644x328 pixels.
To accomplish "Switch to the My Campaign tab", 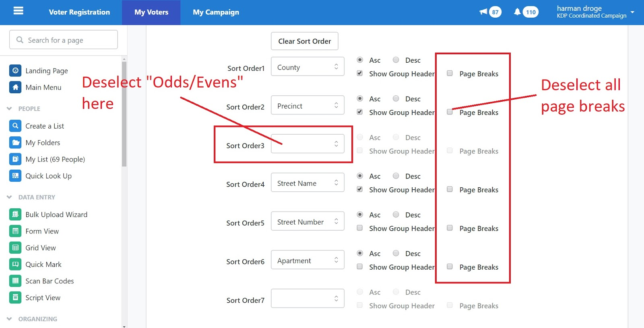I will point(216,12).
